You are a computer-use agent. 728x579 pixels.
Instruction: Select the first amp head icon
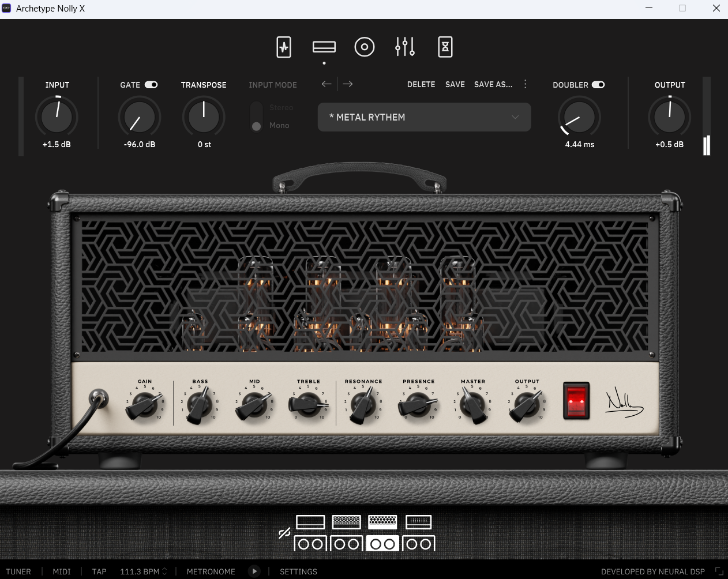tap(310, 522)
